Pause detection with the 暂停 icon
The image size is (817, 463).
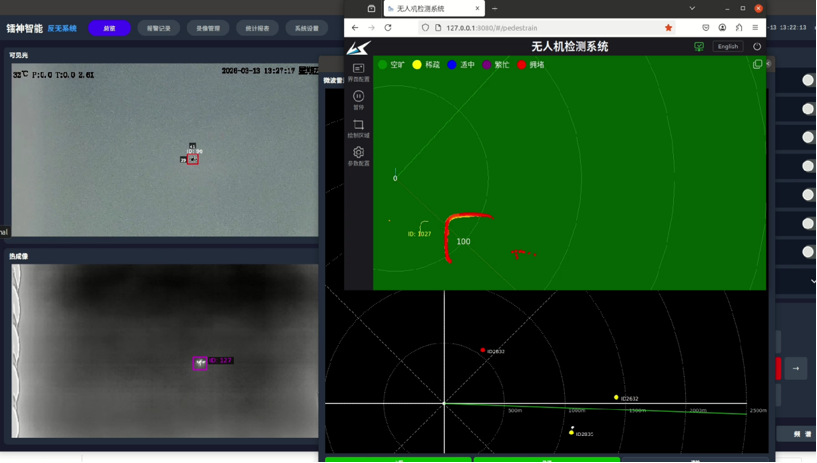[x=358, y=100]
